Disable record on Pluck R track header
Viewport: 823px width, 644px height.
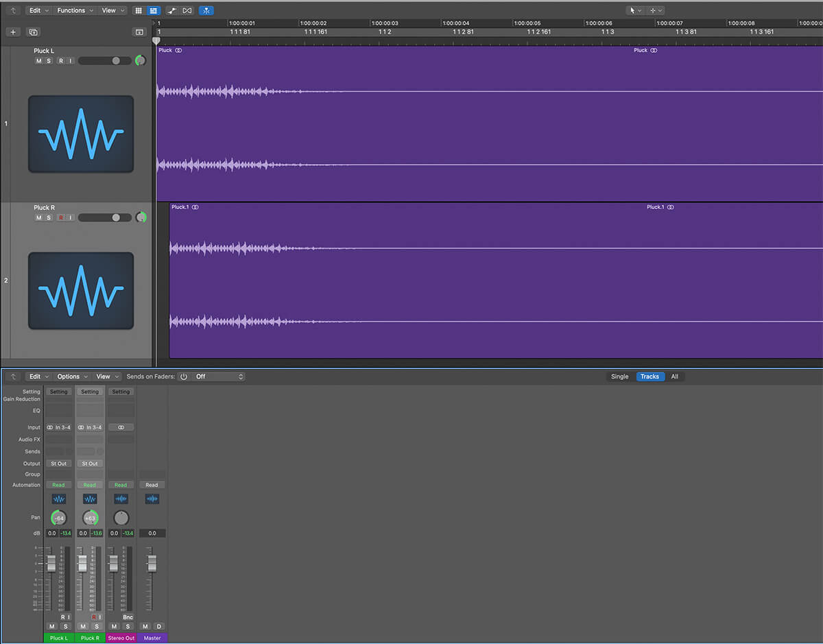click(x=61, y=217)
